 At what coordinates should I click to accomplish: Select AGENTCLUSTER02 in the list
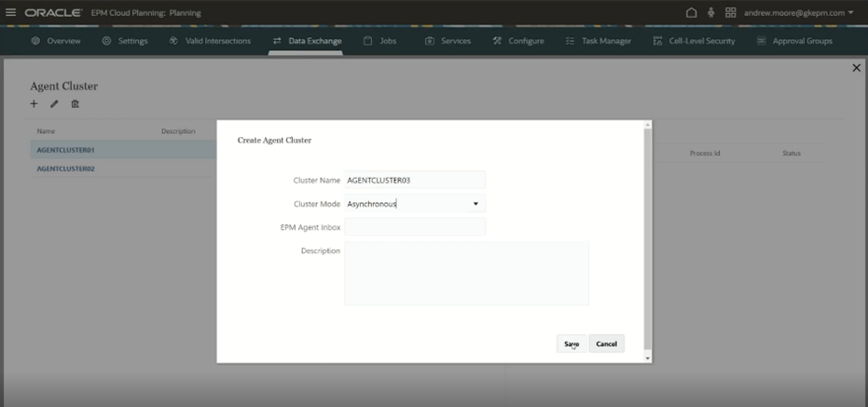click(x=65, y=170)
